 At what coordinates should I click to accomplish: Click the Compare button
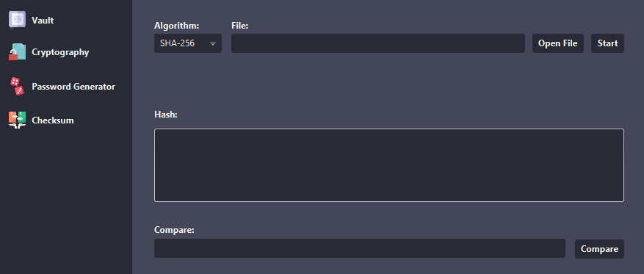599,249
